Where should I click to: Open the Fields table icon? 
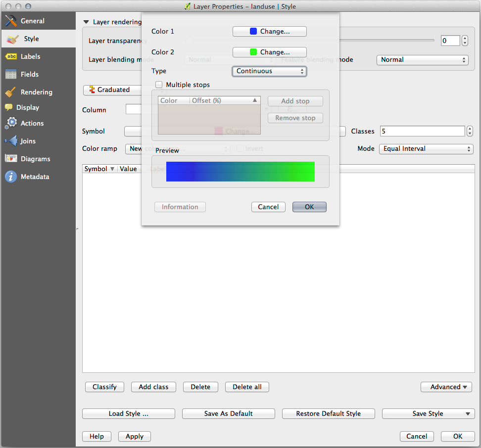pos(11,74)
